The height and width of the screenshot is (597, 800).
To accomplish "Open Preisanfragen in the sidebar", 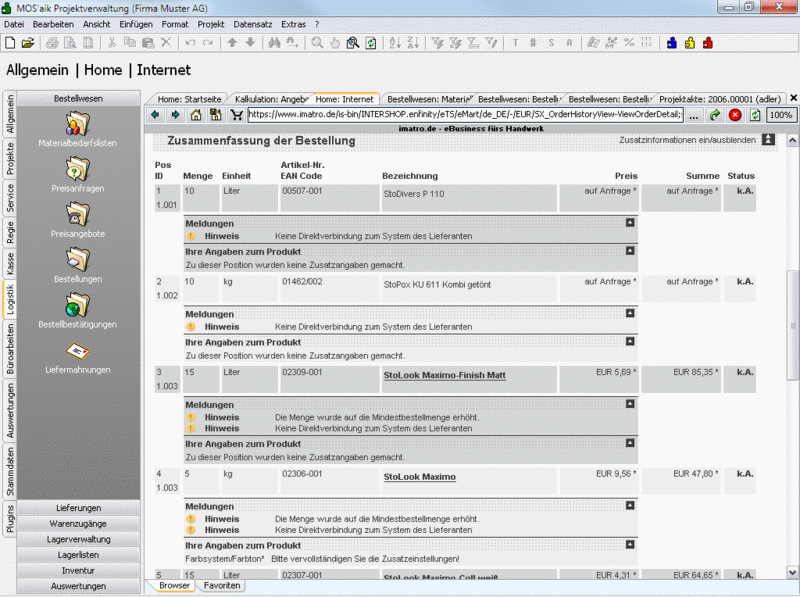I will pyautogui.click(x=78, y=175).
